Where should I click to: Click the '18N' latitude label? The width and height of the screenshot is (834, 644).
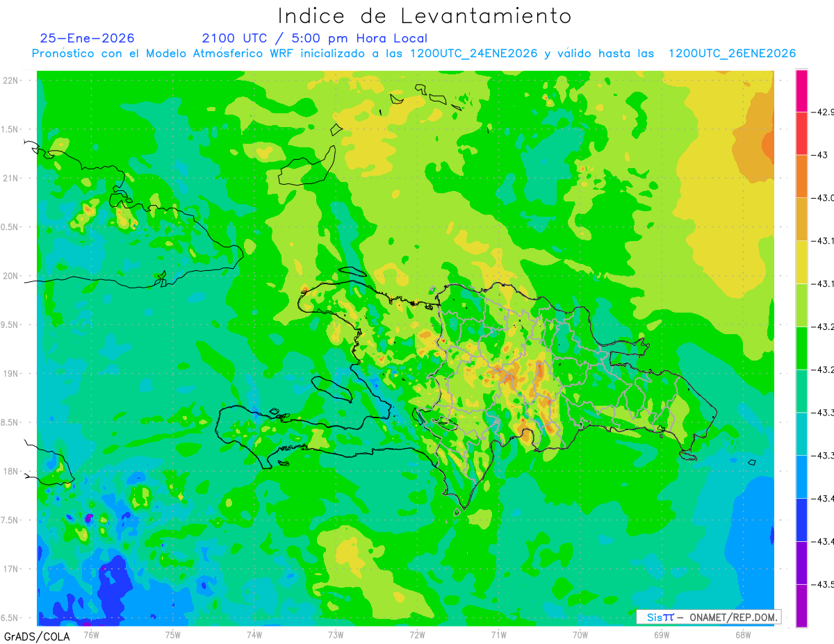(11, 471)
